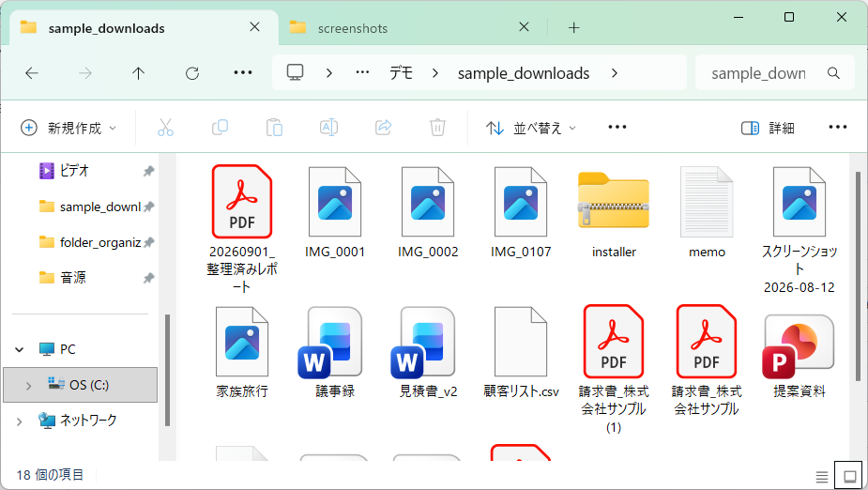
Task: Go back with the left arrow button
Action: (x=32, y=73)
